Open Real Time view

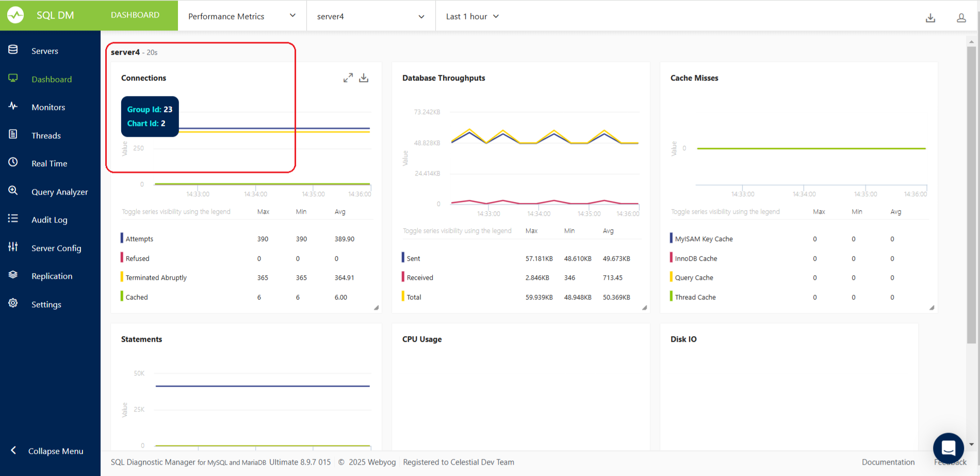50,163
